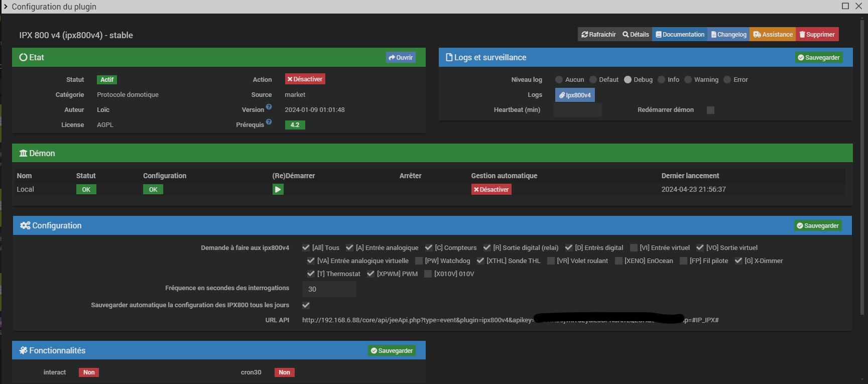
Task: Select the Warning log level radio
Action: (688, 80)
